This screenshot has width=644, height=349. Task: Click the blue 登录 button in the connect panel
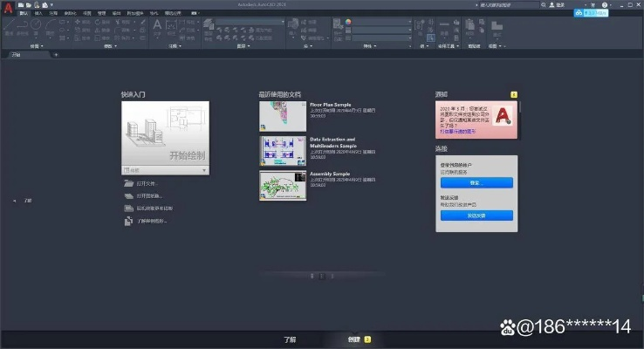tap(476, 182)
